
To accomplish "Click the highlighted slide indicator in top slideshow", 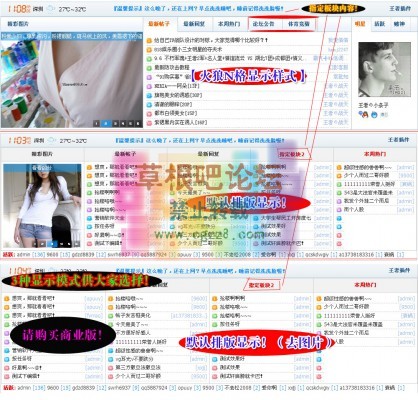I will pyautogui.click(x=106, y=124).
